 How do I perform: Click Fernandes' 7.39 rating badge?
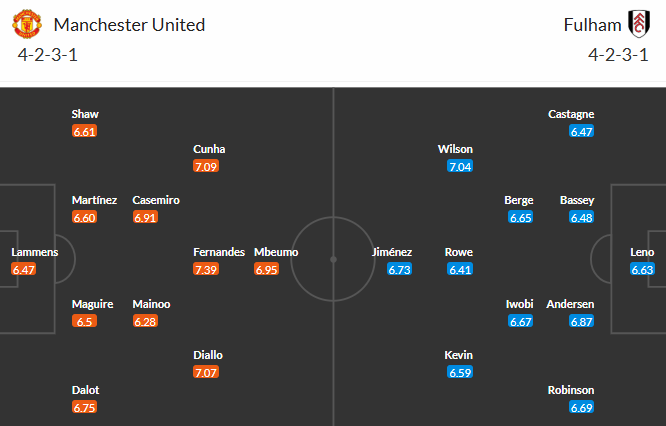207,269
